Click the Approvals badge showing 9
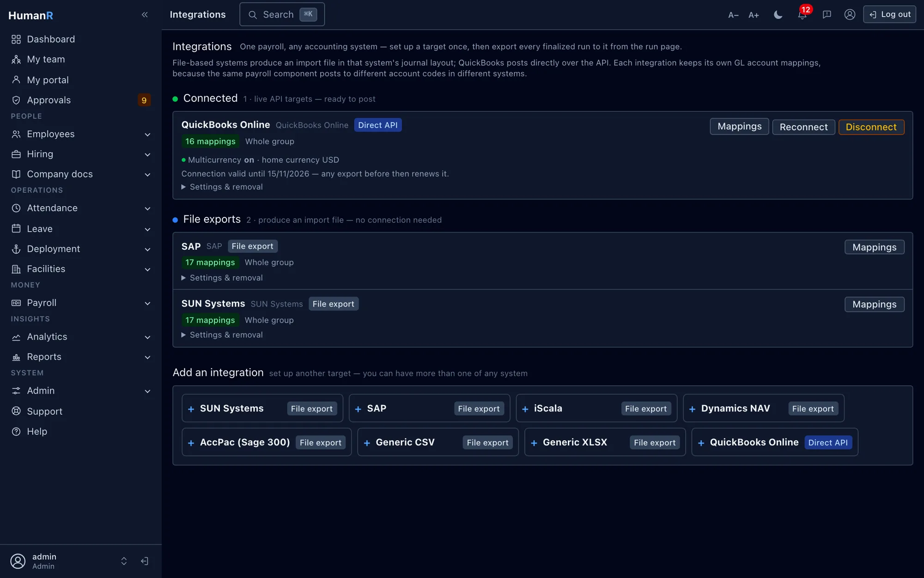 pos(144,100)
